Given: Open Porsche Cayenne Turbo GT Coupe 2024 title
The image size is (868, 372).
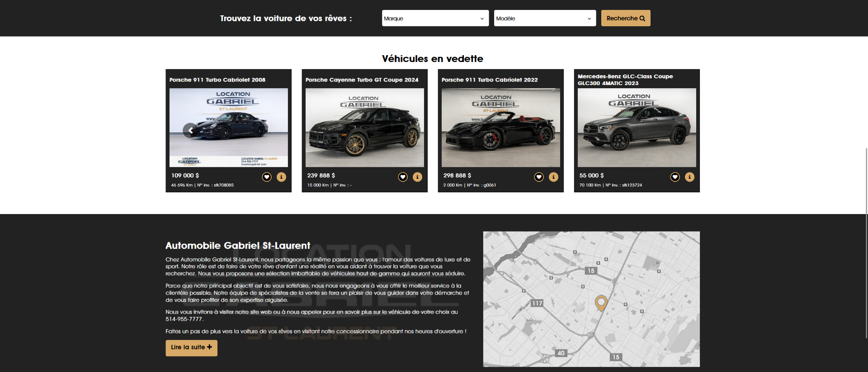Looking at the screenshot, I should click(362, 80).
